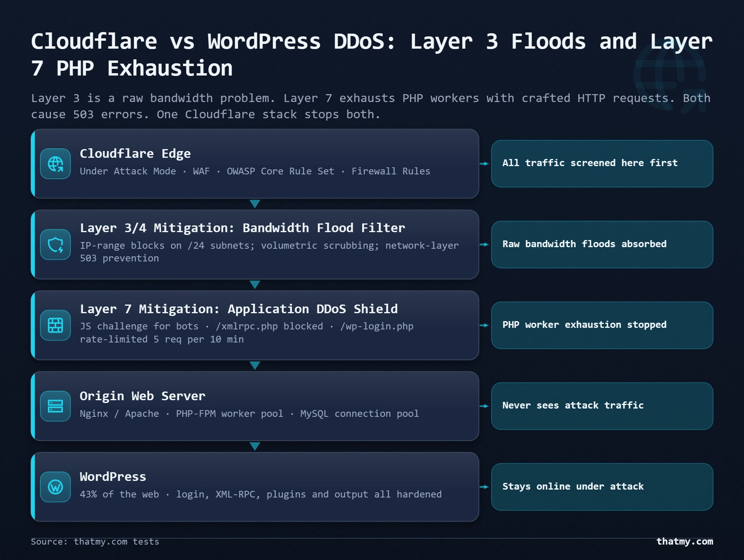
Task: Click 'All traffic screened here first' box
Action: (x=602, y=164)
